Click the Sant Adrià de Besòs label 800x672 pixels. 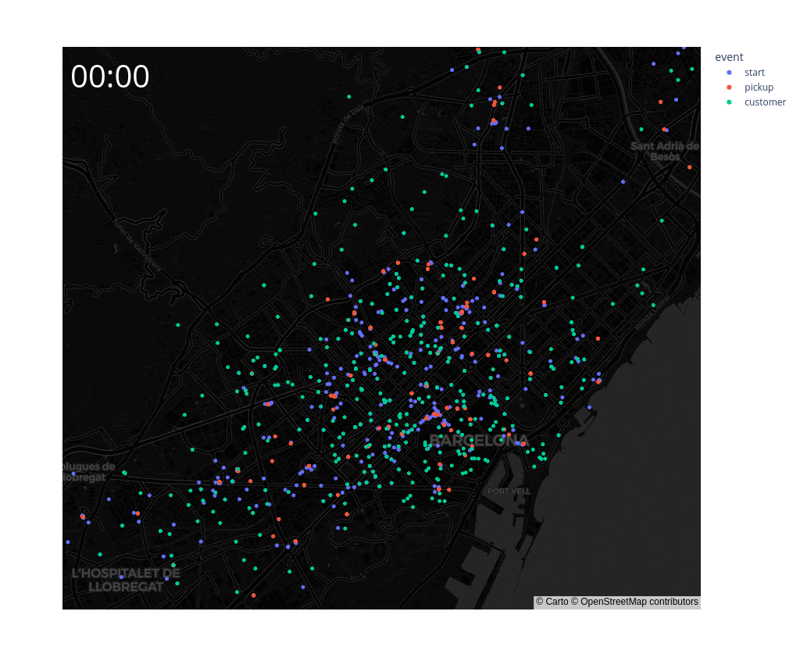pyautogui.click(x=665, y=150)
